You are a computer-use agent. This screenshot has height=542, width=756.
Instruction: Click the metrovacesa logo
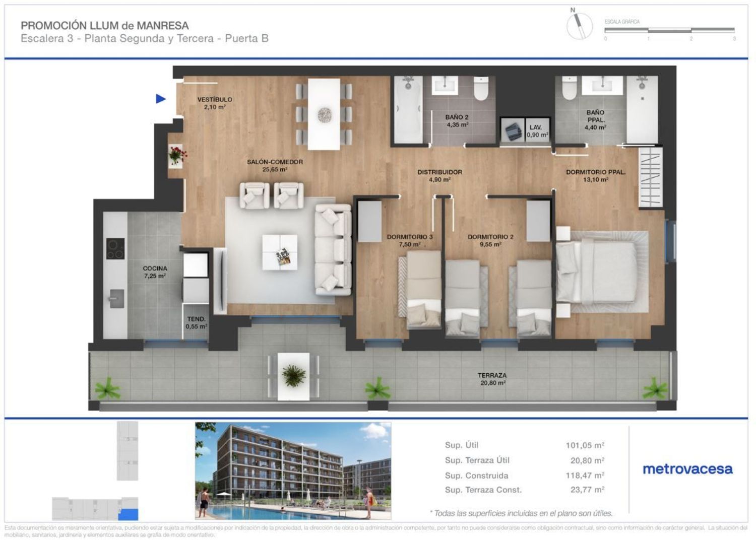coord(687,469)
